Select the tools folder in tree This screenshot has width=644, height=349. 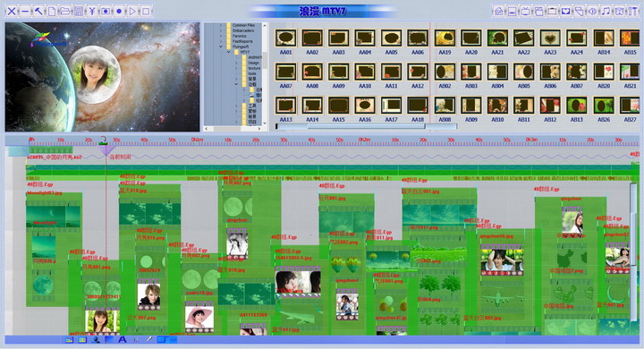click(251, 73)
